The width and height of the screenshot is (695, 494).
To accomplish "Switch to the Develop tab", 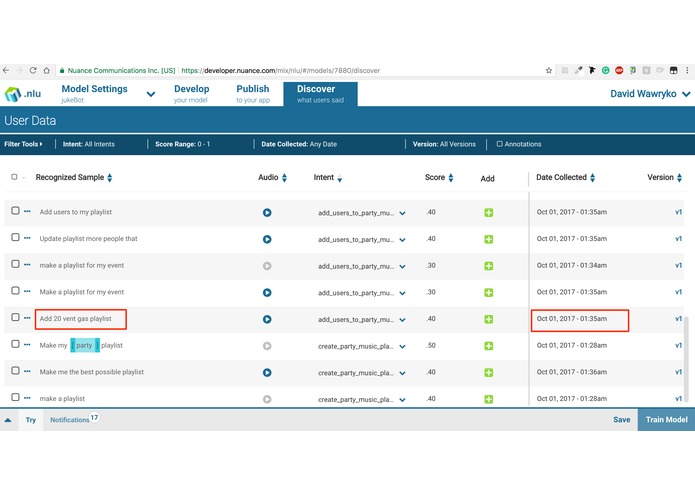I will pyautogui.click(x=191, y=93).
